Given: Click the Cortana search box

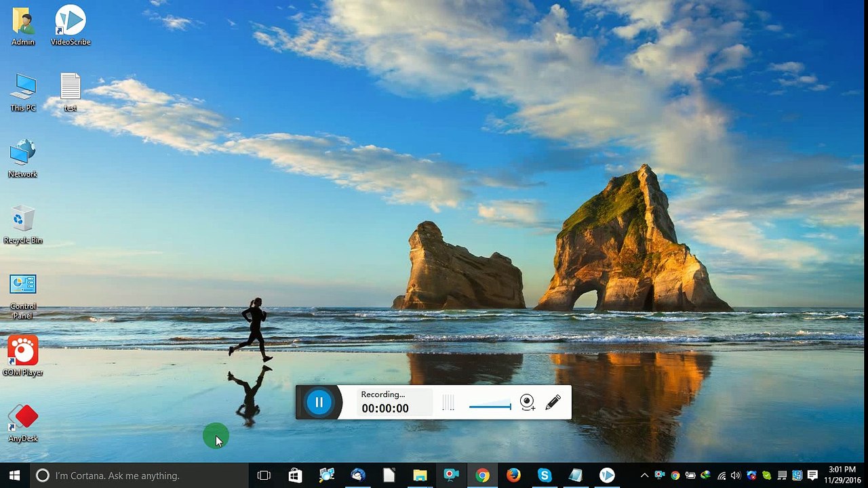Looking at the screenshot, I should click(139, 476).
